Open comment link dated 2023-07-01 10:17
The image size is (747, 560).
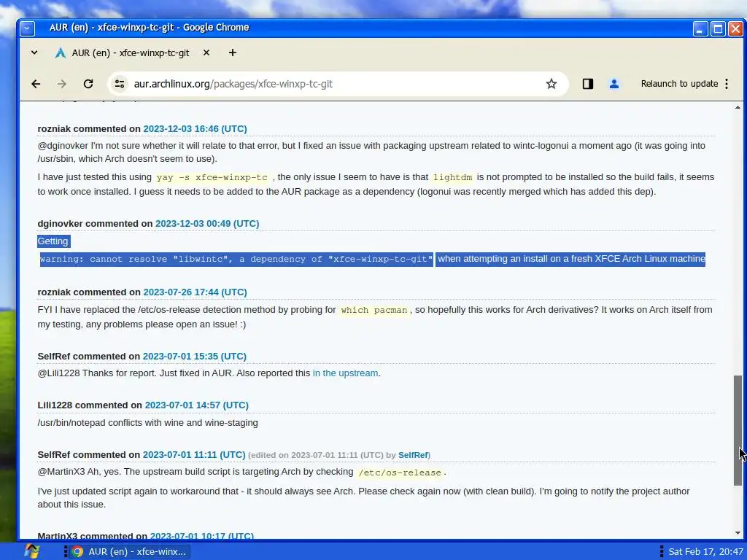tap(202, 536)
